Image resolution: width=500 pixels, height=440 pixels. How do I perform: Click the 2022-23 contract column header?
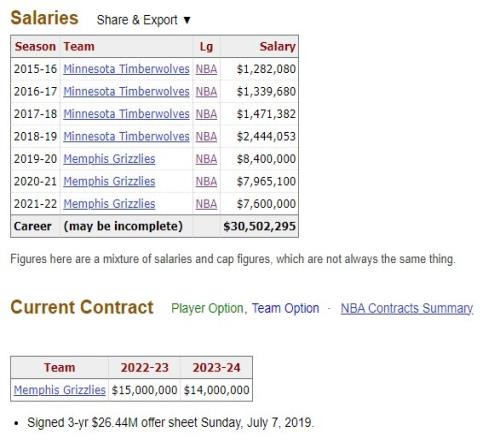[144, 368]
